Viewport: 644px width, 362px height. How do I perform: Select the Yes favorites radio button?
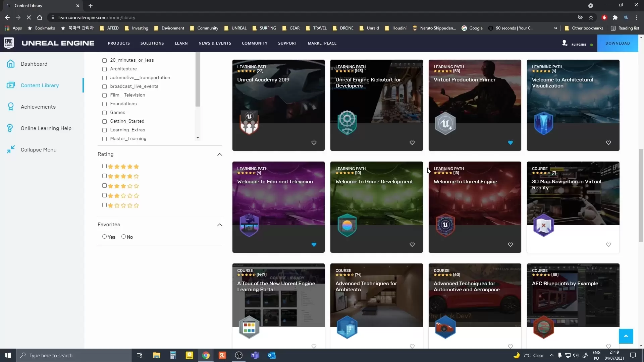point(104,237)
